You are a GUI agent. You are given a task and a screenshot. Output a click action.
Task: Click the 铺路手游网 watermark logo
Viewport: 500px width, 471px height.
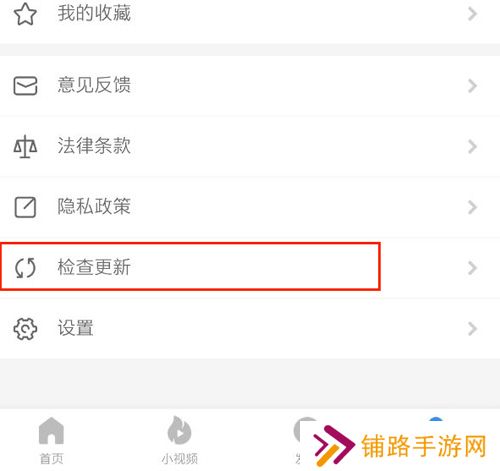(400, 446)
